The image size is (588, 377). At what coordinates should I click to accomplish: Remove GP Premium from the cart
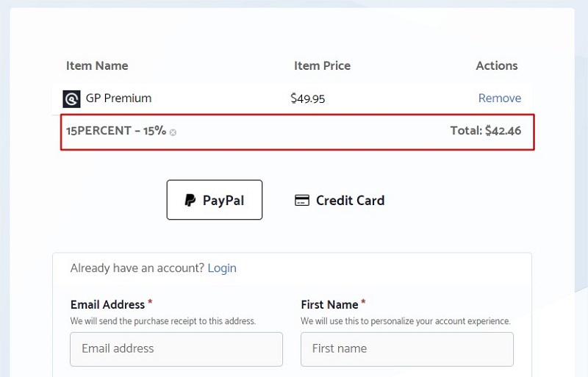[500, 98]
